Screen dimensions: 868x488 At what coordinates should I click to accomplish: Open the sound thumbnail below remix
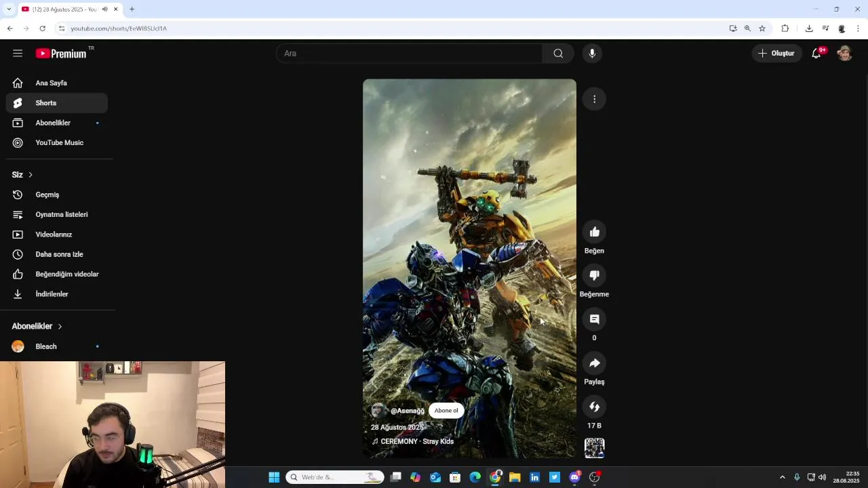point(595,448)
